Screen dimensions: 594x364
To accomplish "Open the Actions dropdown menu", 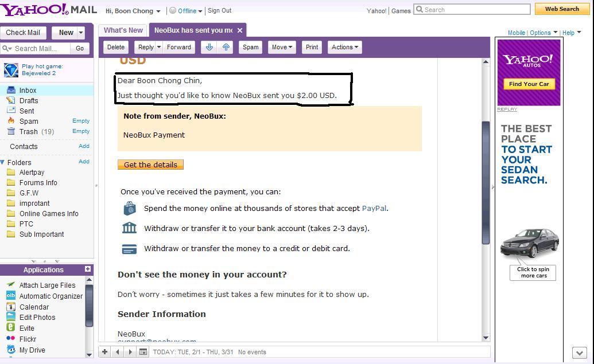I will (x=345, y=47).
